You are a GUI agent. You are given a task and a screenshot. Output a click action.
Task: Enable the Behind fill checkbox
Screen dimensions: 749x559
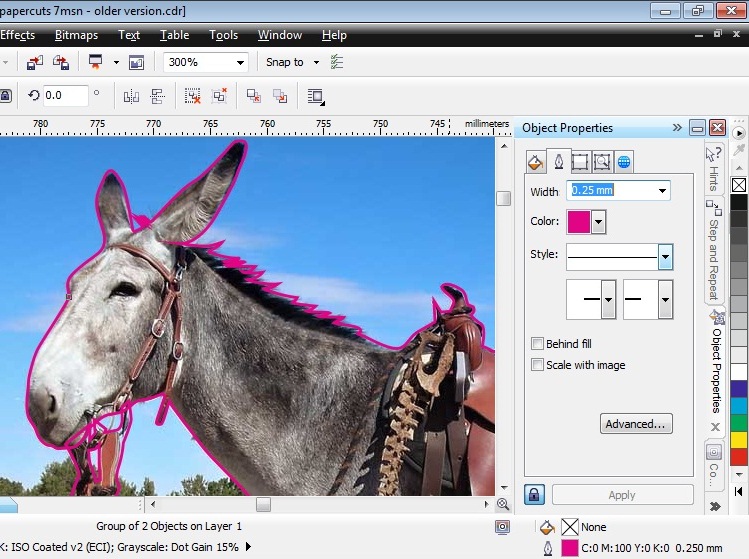point(538,344)
